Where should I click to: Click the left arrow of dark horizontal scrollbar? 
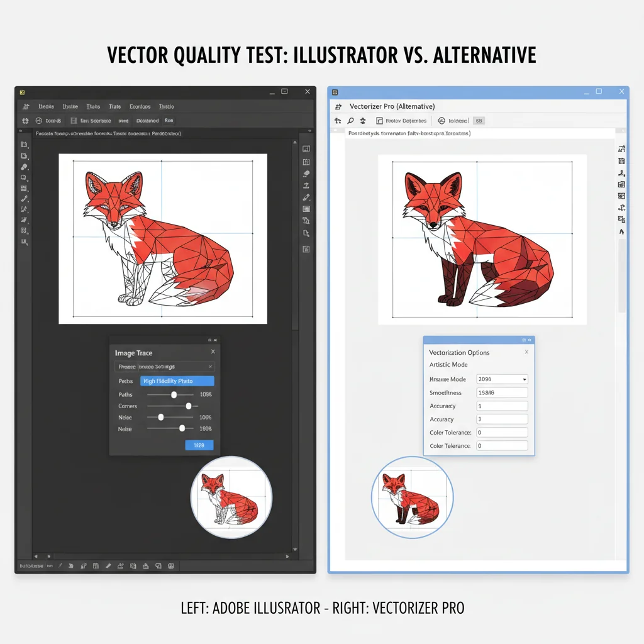pyautogui.click(x=36, y=557)
